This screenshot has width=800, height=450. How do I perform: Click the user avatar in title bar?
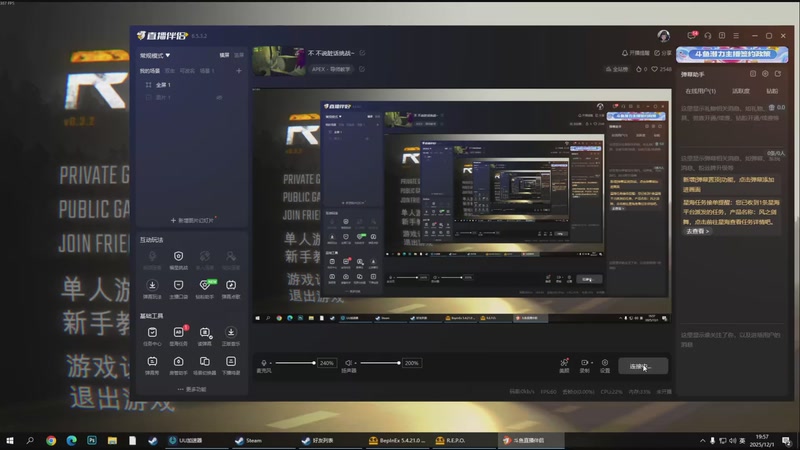point(663,36)
